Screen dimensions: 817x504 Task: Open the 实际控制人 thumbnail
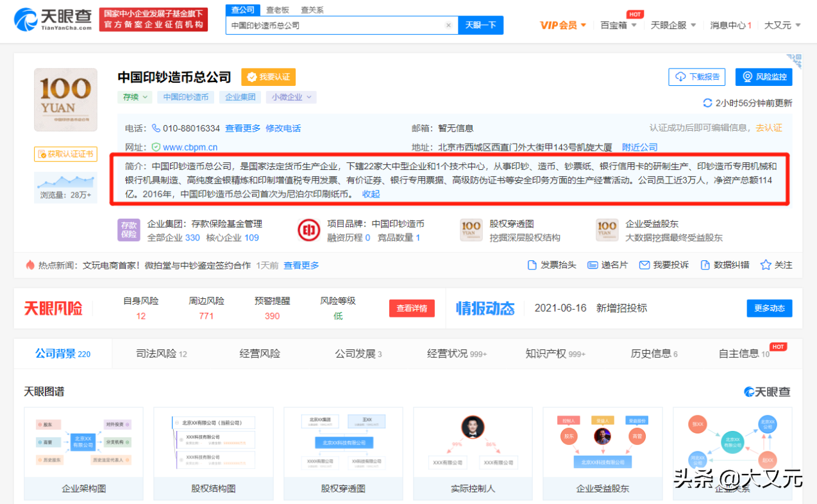[x=473, y=453]
